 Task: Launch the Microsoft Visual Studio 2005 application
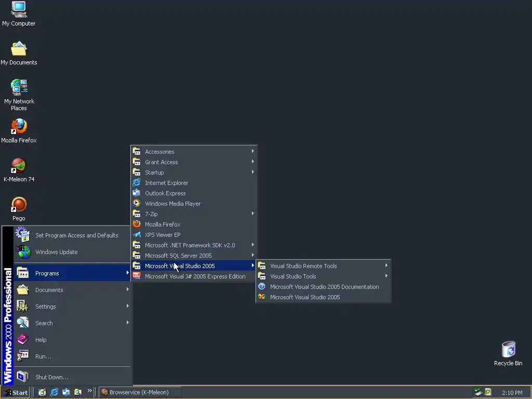tap(323, 297)
